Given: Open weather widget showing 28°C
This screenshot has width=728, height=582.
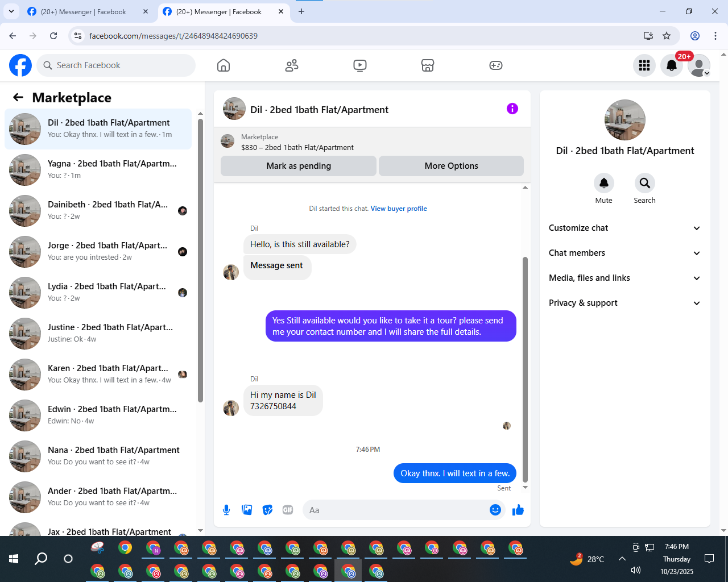Looking at the screenshot, I should [x=587, y=559].
